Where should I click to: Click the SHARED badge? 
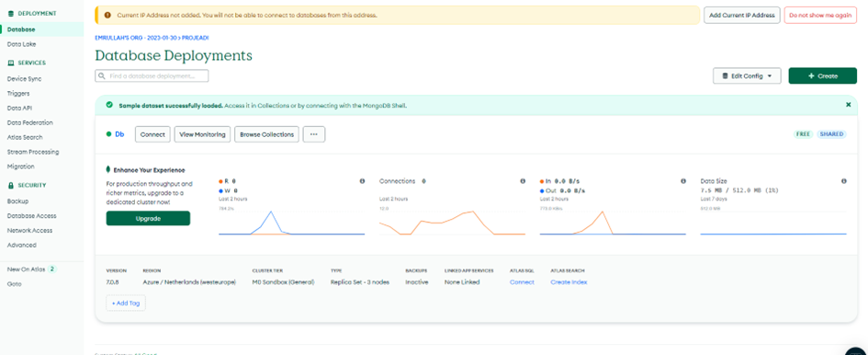point(831,134)
